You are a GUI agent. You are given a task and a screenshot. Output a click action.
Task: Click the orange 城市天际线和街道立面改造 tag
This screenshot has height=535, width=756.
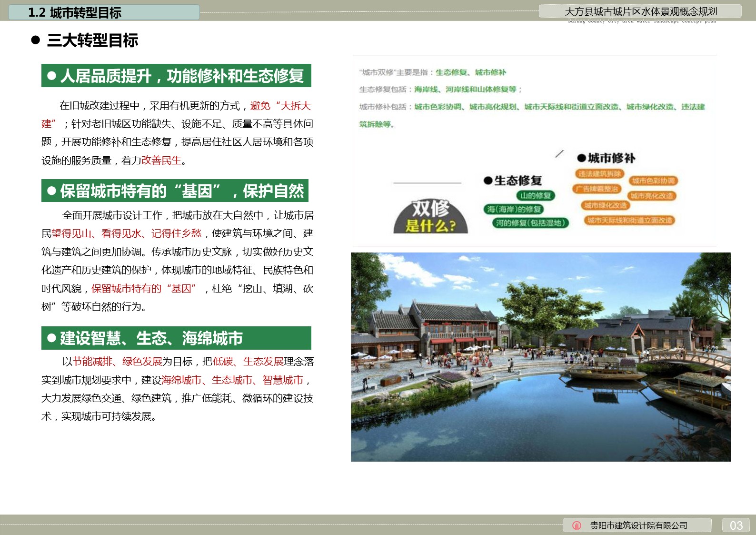pyautogui.click(x=629, y=220)
